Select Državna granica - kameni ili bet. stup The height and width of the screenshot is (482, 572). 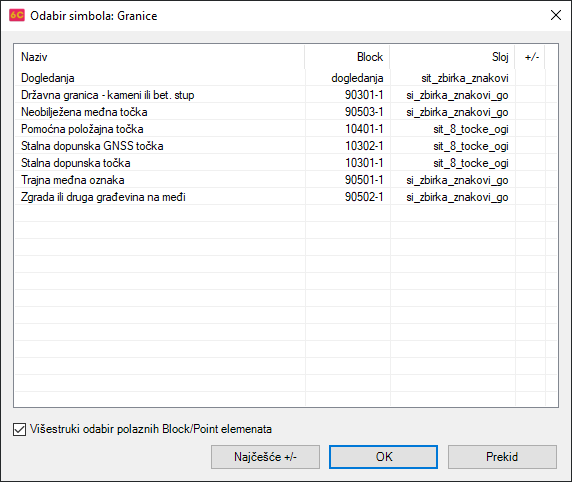click(x=286, y=95)
